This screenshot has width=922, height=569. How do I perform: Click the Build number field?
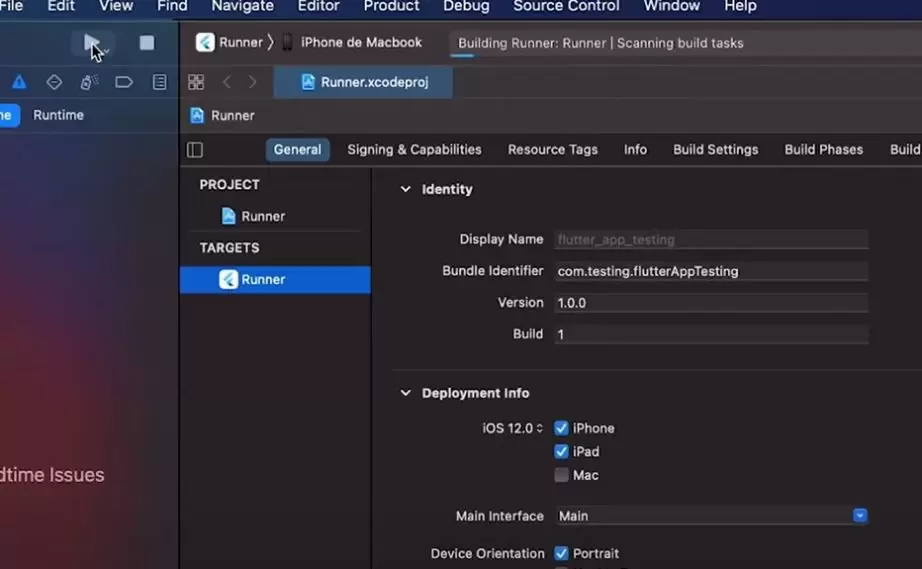click(x=711, y=334)
